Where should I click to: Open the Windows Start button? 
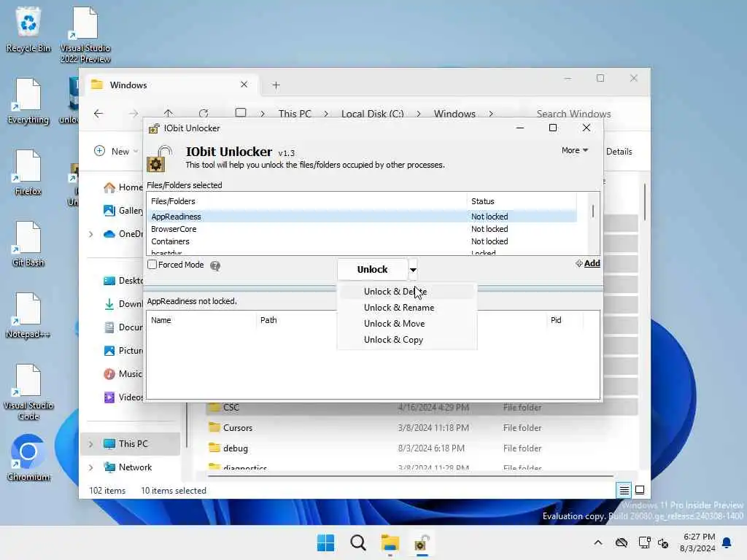tap(326, 542)
